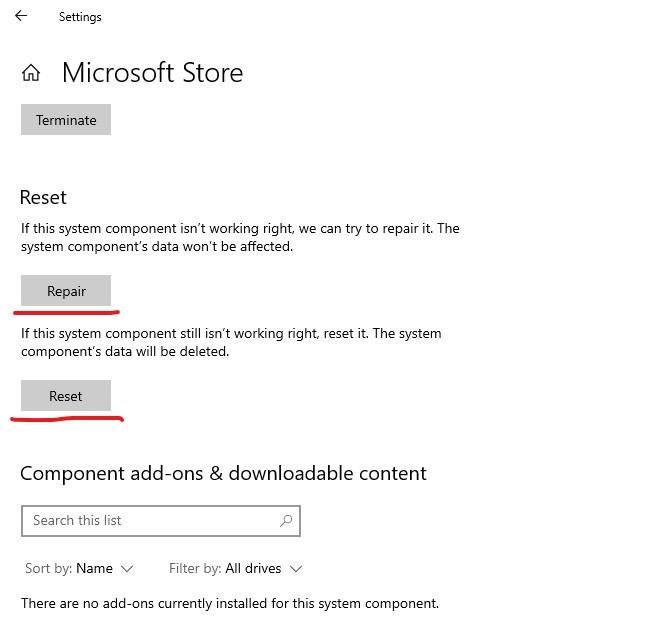
Task: Focus the Search this list field
Action: 161,521
